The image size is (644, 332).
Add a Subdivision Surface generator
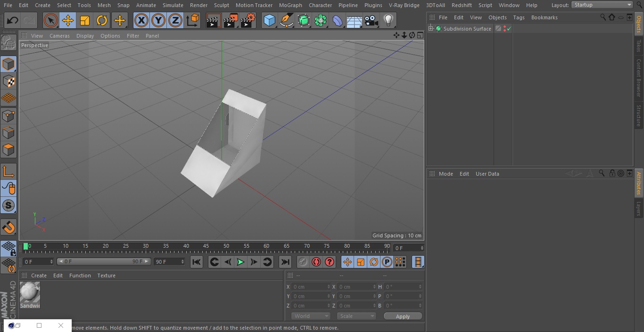pos(304,20)
